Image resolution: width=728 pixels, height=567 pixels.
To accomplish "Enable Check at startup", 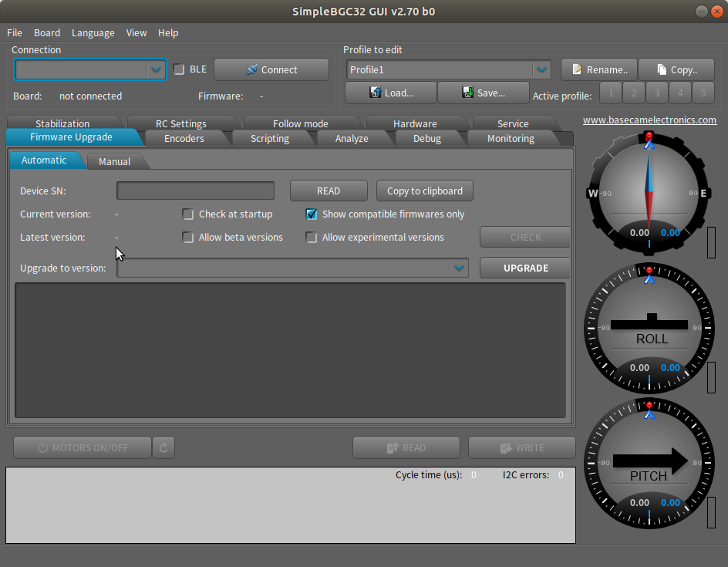I will (x=188, y=214).
